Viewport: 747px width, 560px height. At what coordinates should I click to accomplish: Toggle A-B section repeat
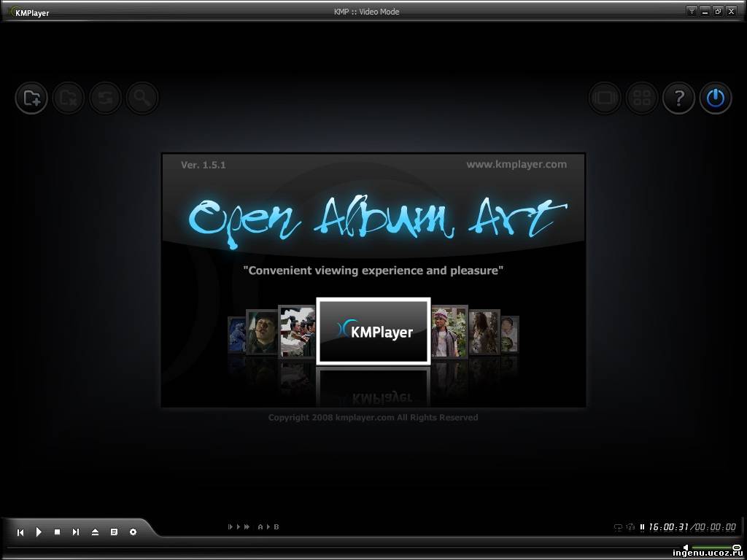click(268, 526)
